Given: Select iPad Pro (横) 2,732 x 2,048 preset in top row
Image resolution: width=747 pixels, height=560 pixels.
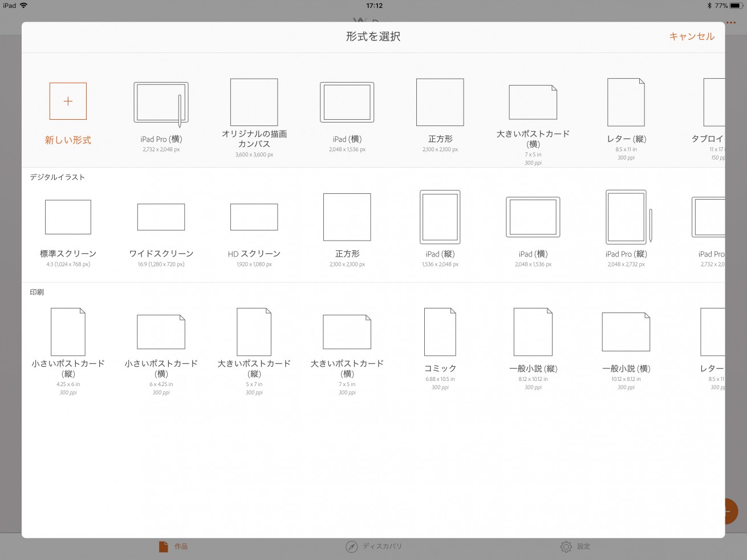Looking at the screenshot, I should click(161, 117).
